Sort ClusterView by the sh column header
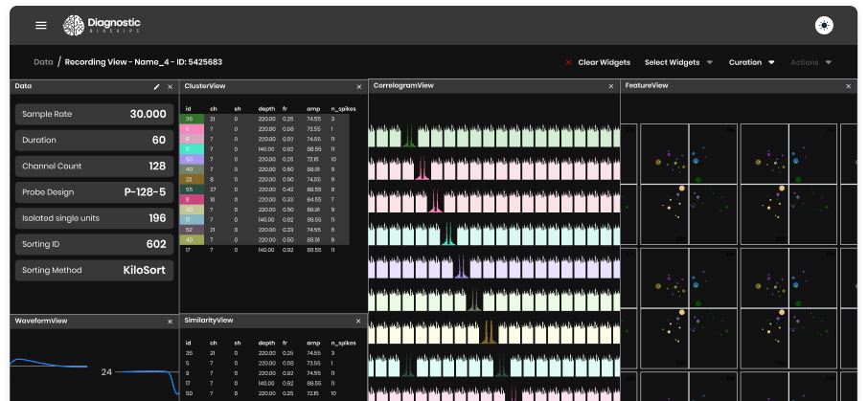Viewport: 868px width, 401px height. point(238,109)
